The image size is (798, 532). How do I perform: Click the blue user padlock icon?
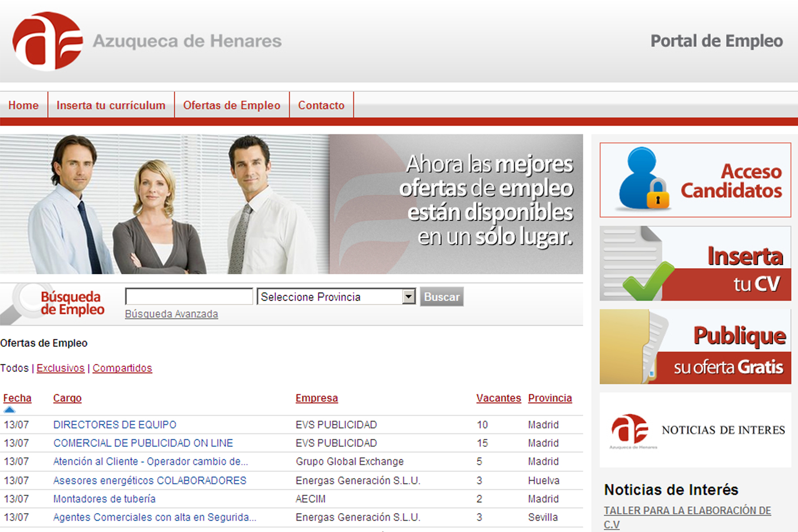644,179
